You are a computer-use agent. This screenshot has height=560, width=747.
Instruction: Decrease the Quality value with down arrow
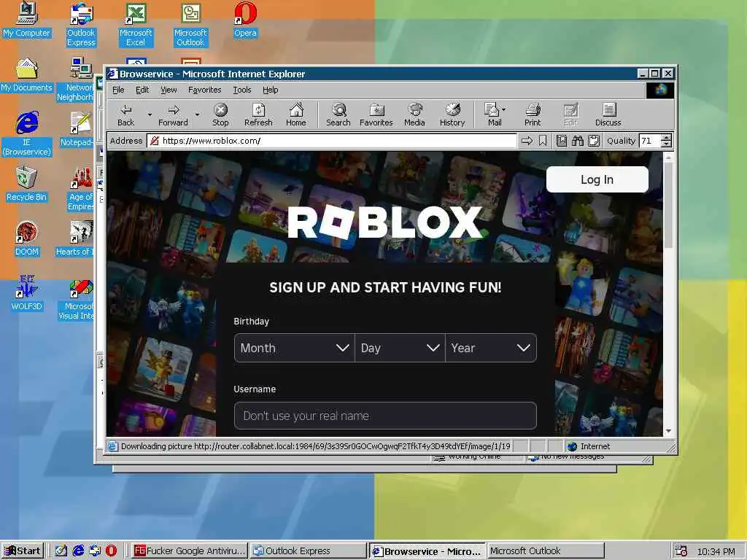pyautogui.click(x=667, y=144)
